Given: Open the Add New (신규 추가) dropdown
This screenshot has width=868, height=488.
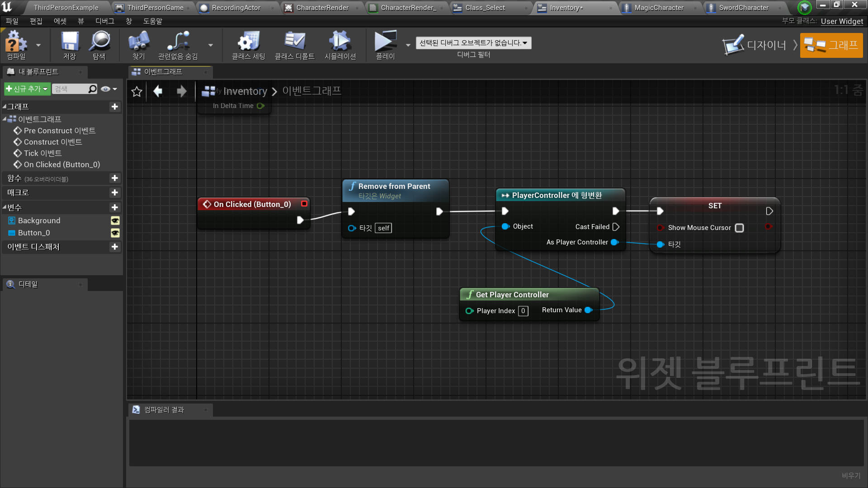Looking at the screenshot, I should 27,89.
